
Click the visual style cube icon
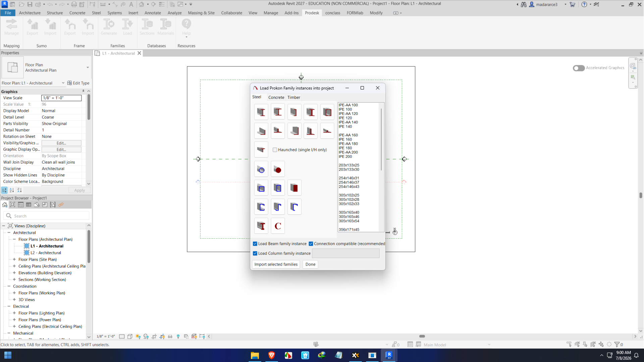pos(130,336)
